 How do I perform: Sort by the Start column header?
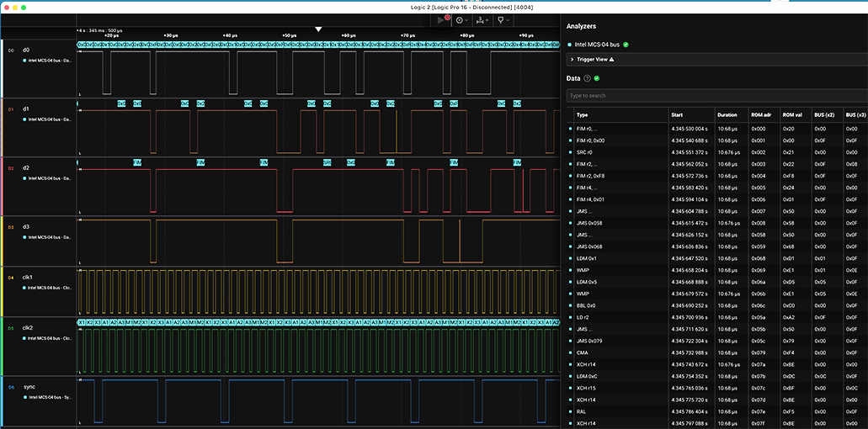679,114
